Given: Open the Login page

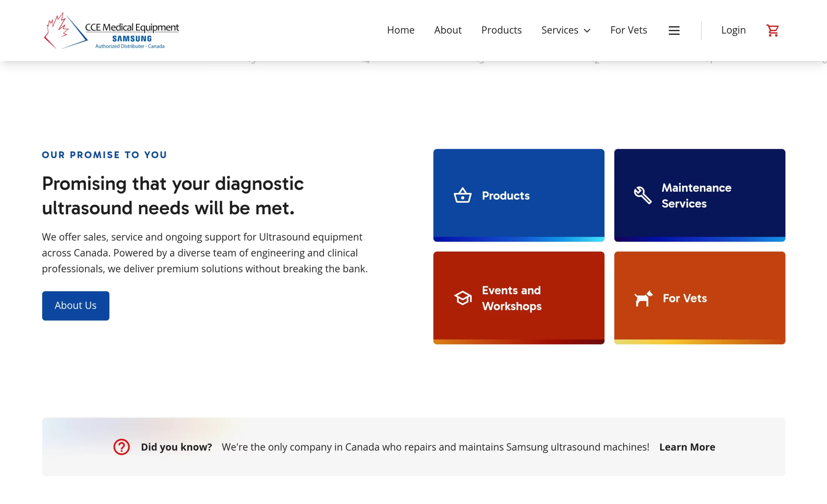Looking at the screenshot, I should pyautogui.click(x=733, y=30).
